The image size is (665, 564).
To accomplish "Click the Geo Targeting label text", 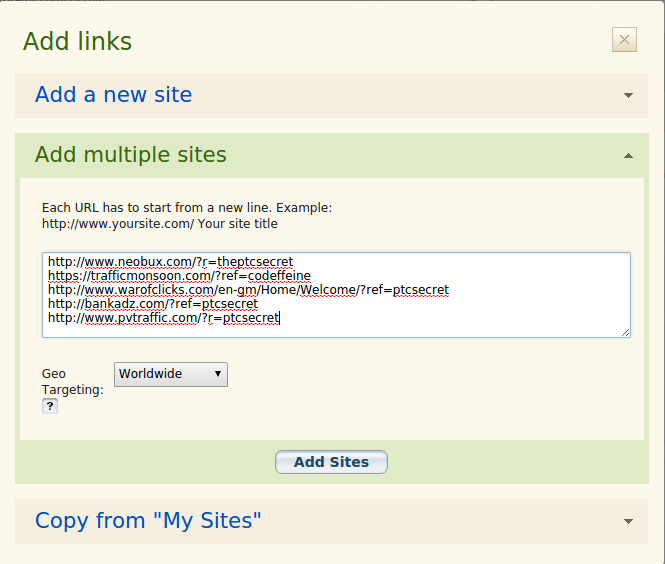I will [x=73, y=382].
